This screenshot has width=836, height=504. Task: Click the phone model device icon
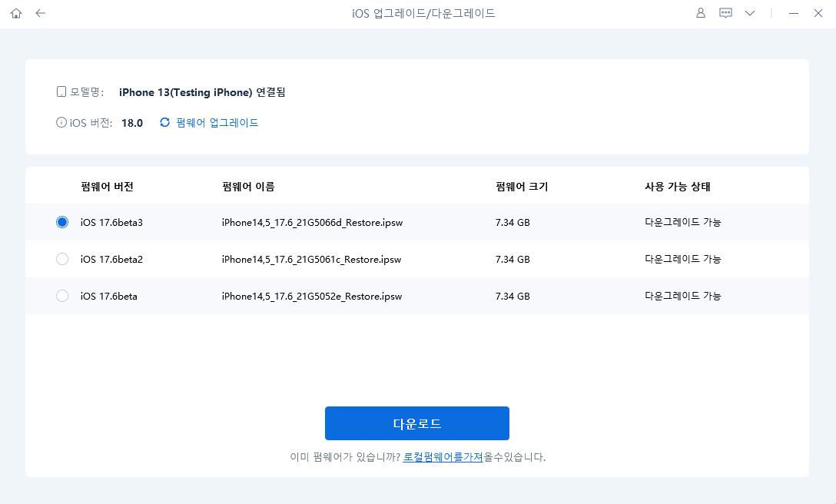coord(61,91)
